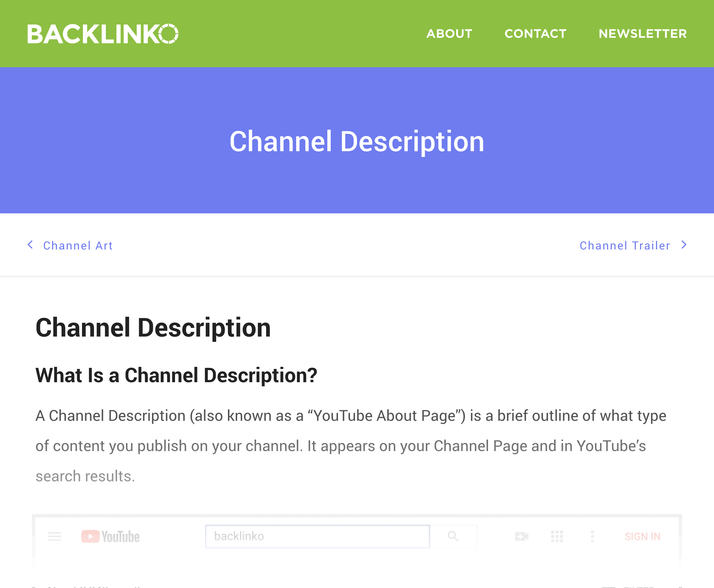Click the SIGN IN button on YouTube
This screenshot has width=714, height=588.
pos(643,536)
